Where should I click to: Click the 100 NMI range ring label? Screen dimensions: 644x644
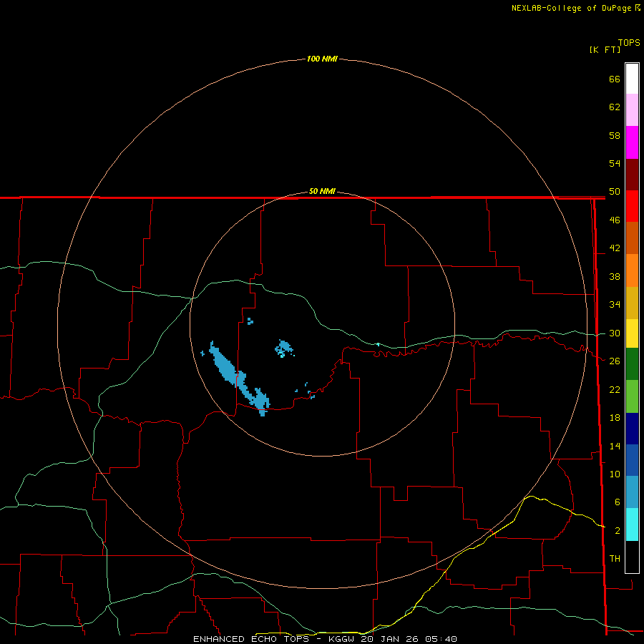click(x=322, y=59)
